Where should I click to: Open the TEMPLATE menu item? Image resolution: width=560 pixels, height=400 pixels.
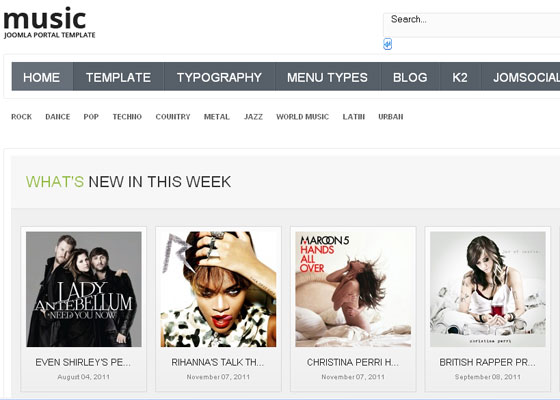pos(118,76)
